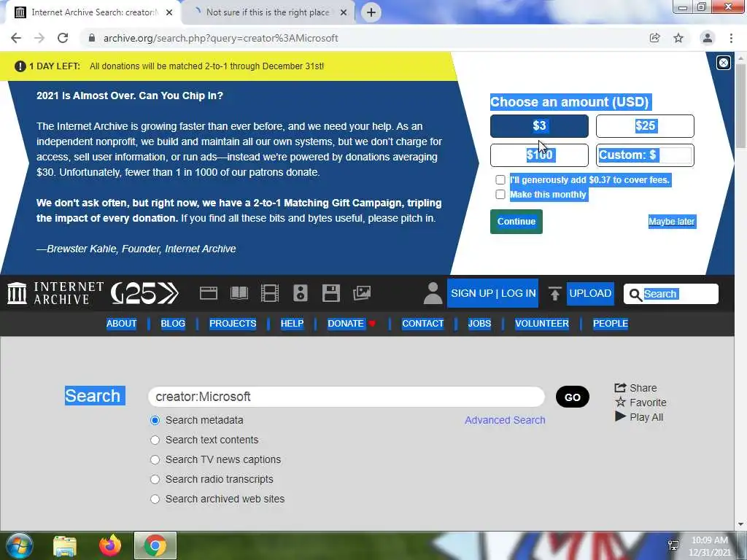This screenshot has height=560, width=747.
Task: Click the share page icon in address bar
Action: point(654,38)
